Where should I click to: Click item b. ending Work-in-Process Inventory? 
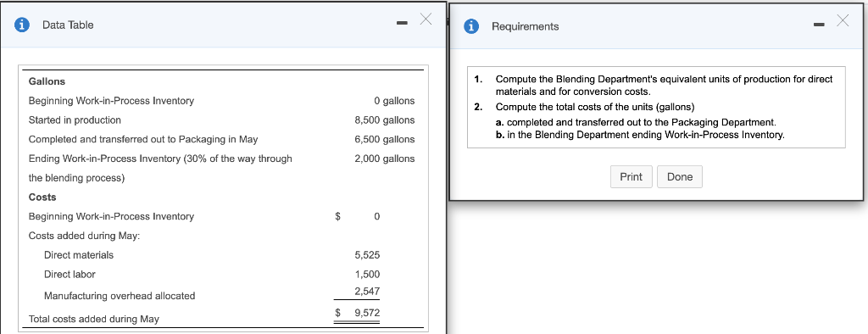[x=640, y=135]
